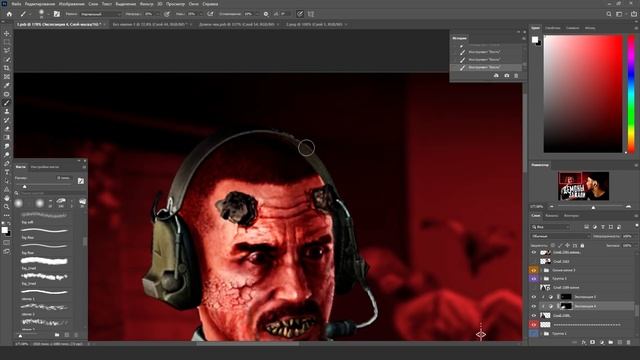
Task: Select the Zoom tool in the toolbox
Action: click(x=7, y=207)
